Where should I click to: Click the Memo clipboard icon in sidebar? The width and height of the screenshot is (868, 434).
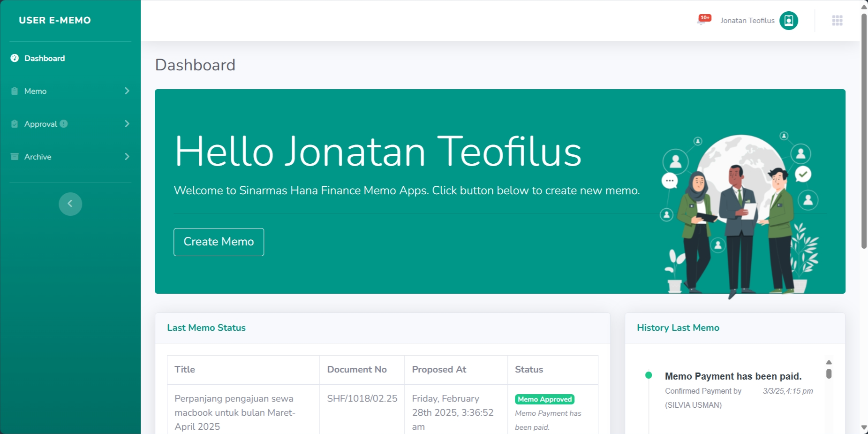[15, 91]
